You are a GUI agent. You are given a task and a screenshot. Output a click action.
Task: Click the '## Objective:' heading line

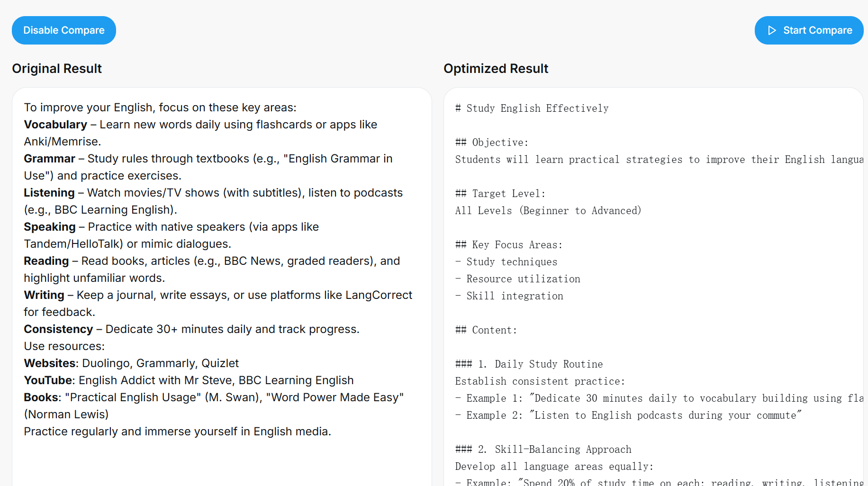[492, 143]
